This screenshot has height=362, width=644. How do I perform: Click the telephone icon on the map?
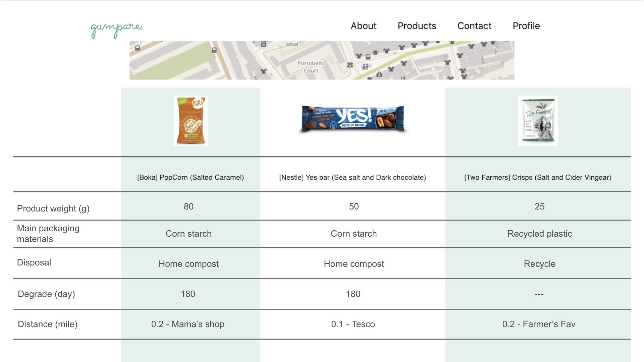tap(350, 65)
